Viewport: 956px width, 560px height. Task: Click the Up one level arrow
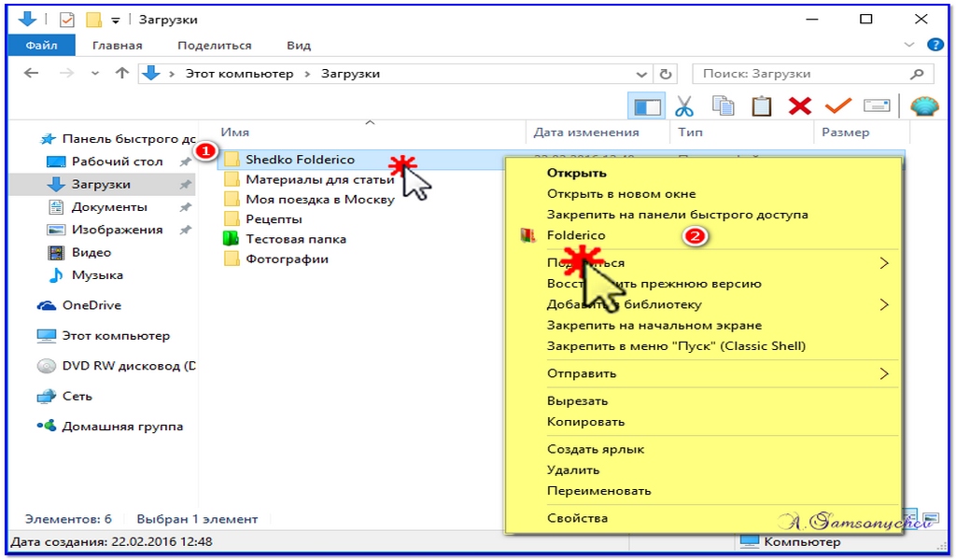tap(122, 73)
